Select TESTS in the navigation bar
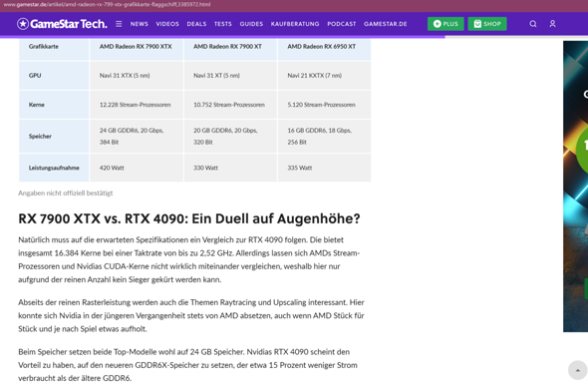The width and height of the screenshot is (588, 385). pos(223,24)
